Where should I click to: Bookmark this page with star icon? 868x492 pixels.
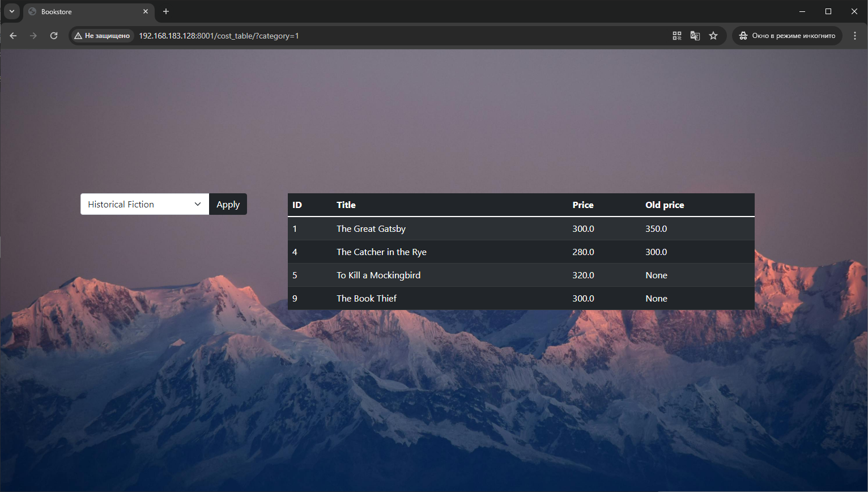click(713, 36)
